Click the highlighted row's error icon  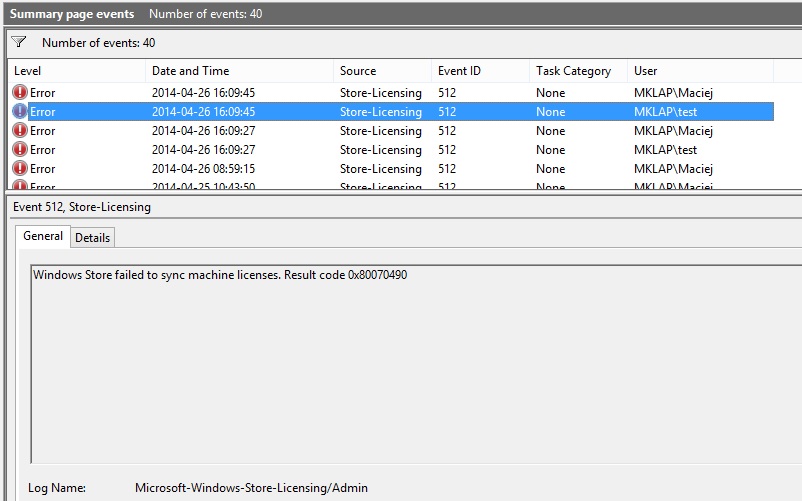coord(19,111)
